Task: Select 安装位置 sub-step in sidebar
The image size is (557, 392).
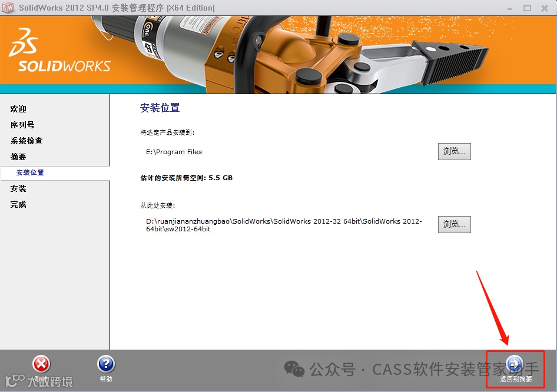Action: click(30, 172)
